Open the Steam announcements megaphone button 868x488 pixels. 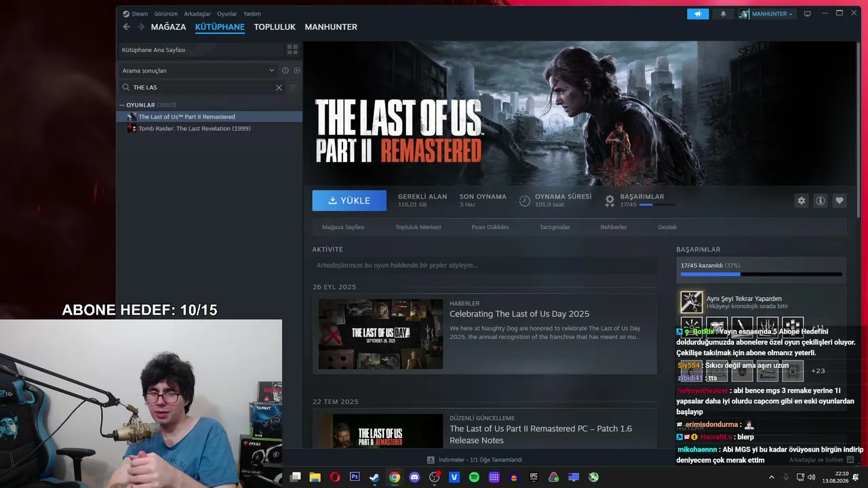697,14
